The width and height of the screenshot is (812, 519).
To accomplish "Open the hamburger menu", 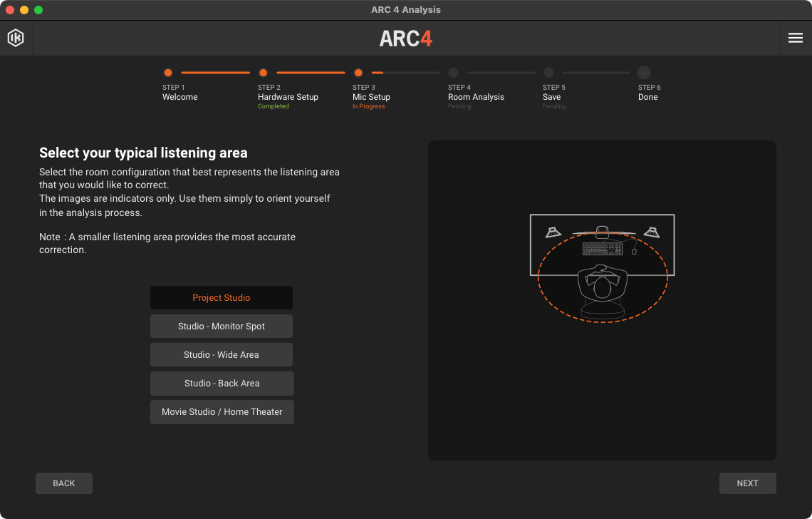I will (796, 38).
